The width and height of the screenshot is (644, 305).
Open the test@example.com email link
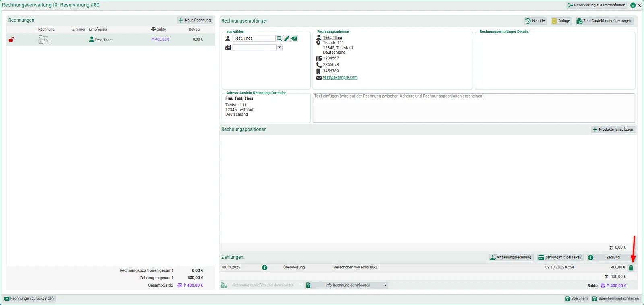point(340,78)
